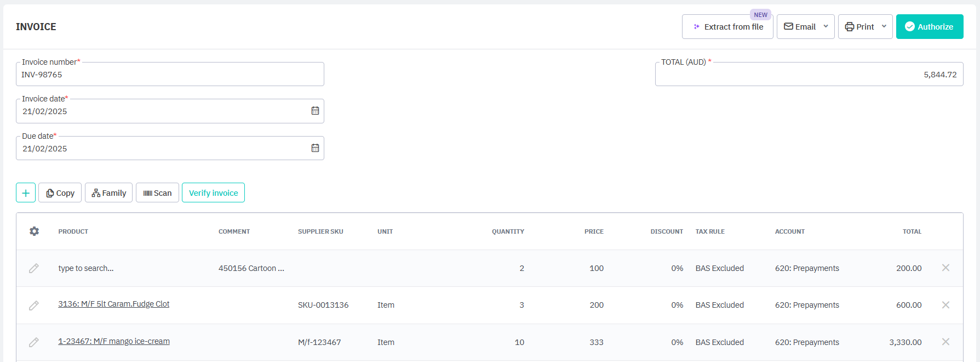
Task: Expand the Print dropdown arrow
Action: tap(884, 26)
